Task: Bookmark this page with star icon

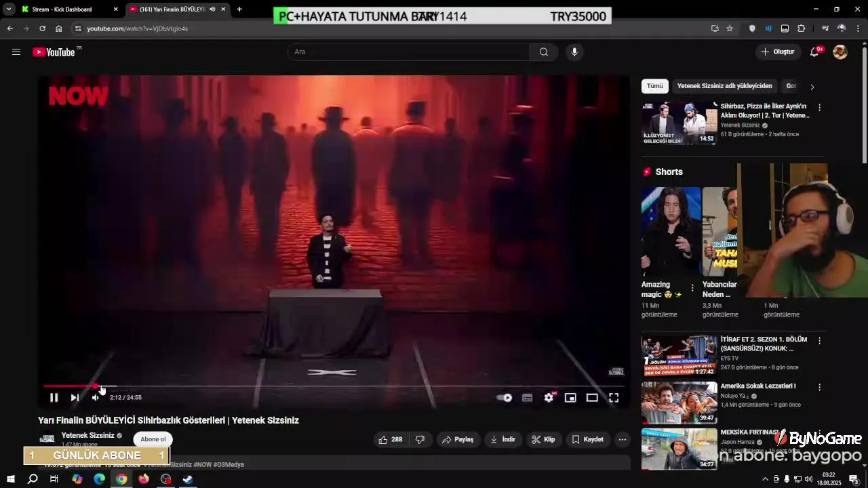Action: click(730, 28)
